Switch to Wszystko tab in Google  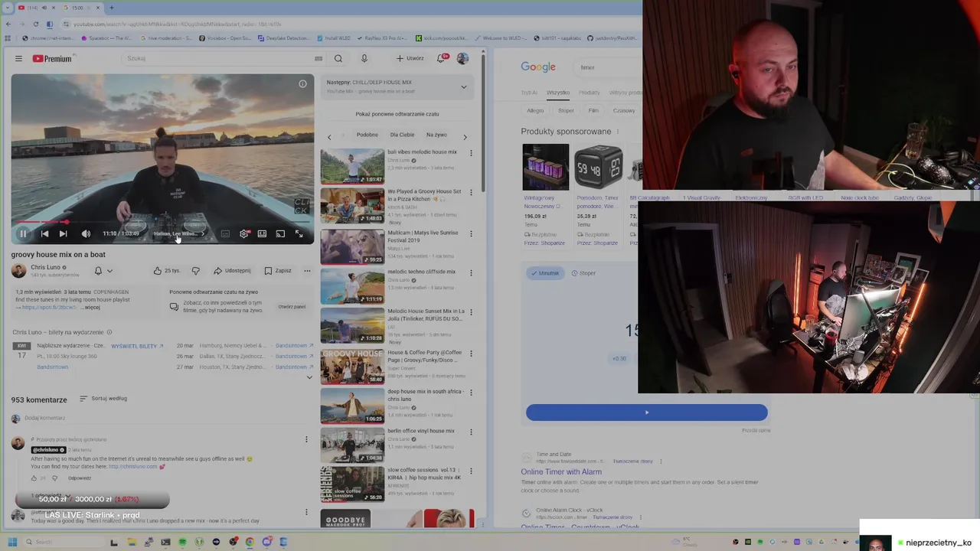tap(558, 93)
